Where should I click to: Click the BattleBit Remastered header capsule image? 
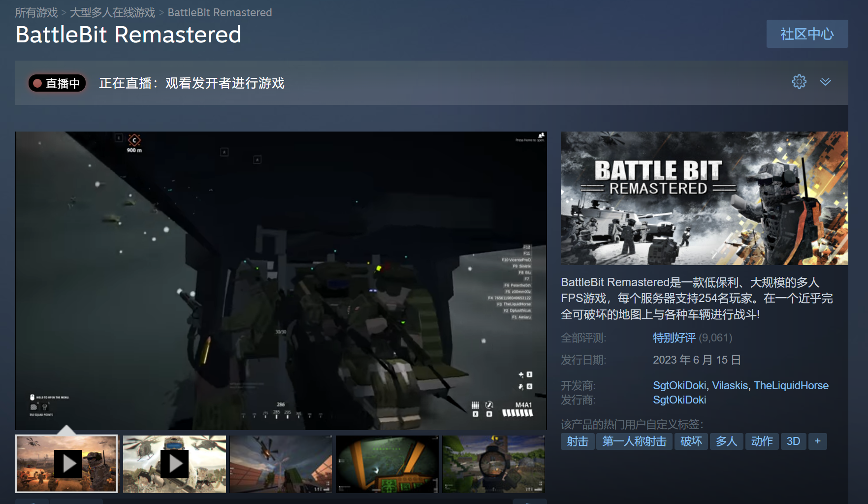(704, 198)
